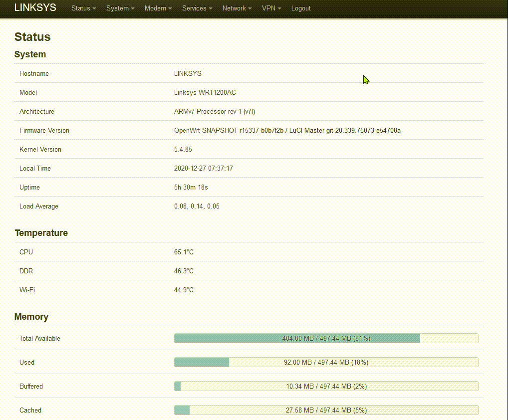Click the Load Average label
This screenshot has height=420, width=508.
[39, 207]
